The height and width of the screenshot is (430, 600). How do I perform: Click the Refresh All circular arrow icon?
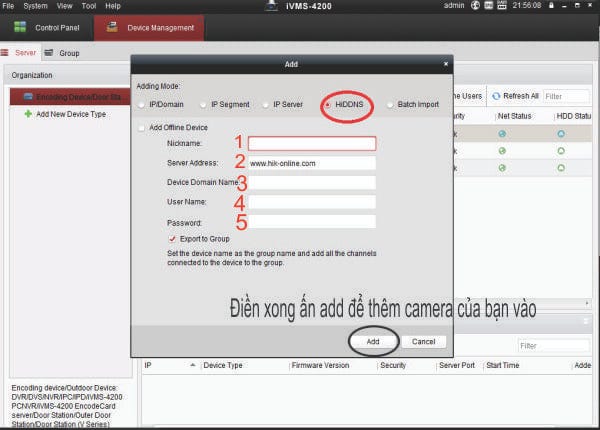click(496, 96)
